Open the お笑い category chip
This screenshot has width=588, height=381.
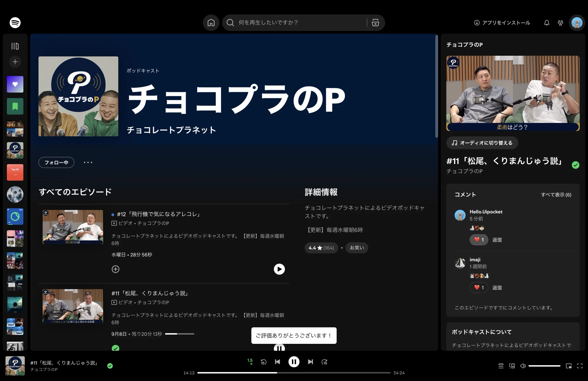(357, 248)
